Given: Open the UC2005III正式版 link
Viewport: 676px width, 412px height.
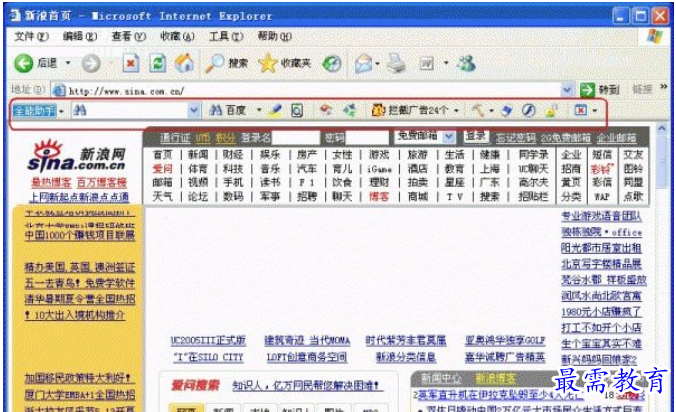Looking at the screenshot, I should [x=208, y=340].
